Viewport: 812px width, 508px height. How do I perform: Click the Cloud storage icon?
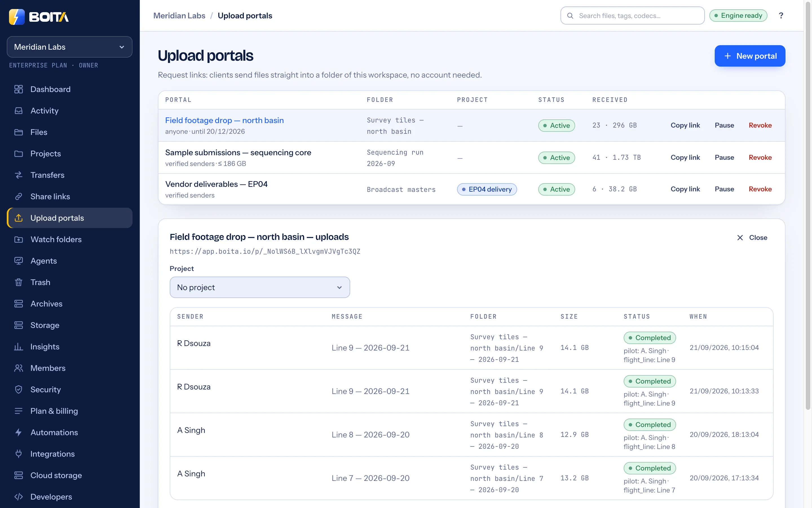click(18, 476)
